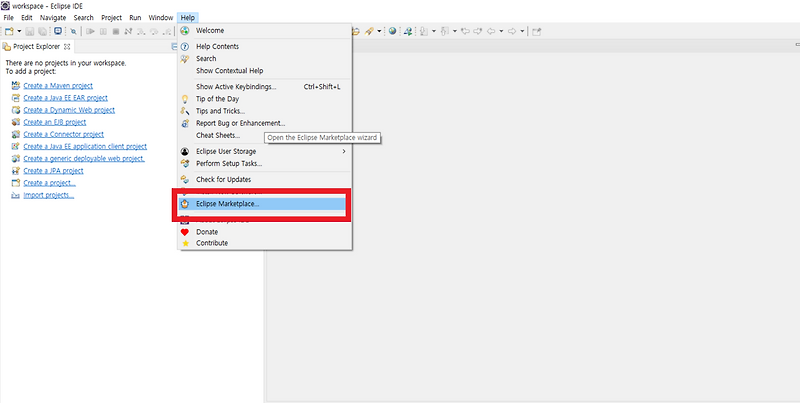The image size is (800, 403).
Task: Open the New wizard dropdown arrow
Action: pos(19,31)
